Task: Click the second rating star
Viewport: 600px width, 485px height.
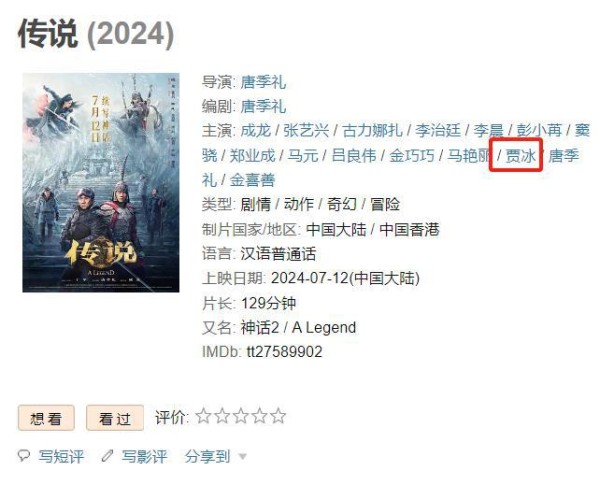Action: (222, 416)
